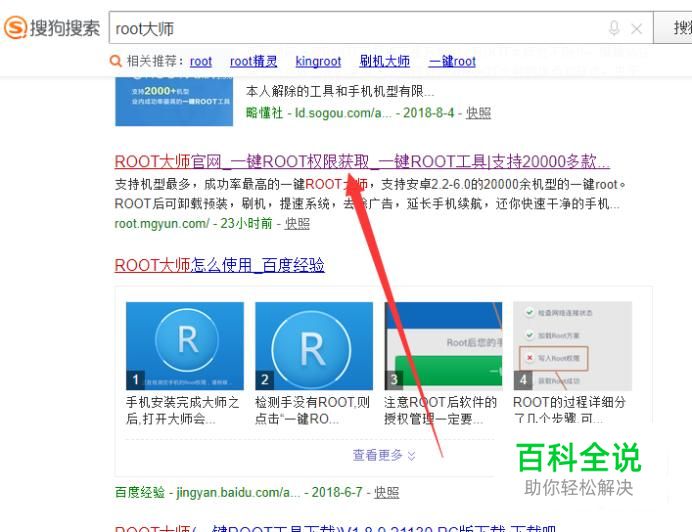Open related suggestion link 'root'
The width and height of the screenshot is (692, 532).
pos(201,61)
